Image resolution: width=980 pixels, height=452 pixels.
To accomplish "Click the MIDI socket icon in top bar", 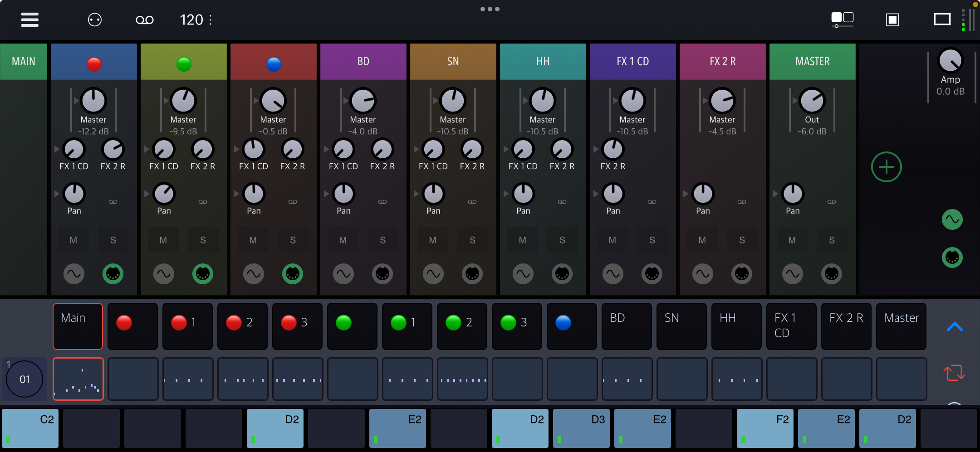I will [94, 20].
